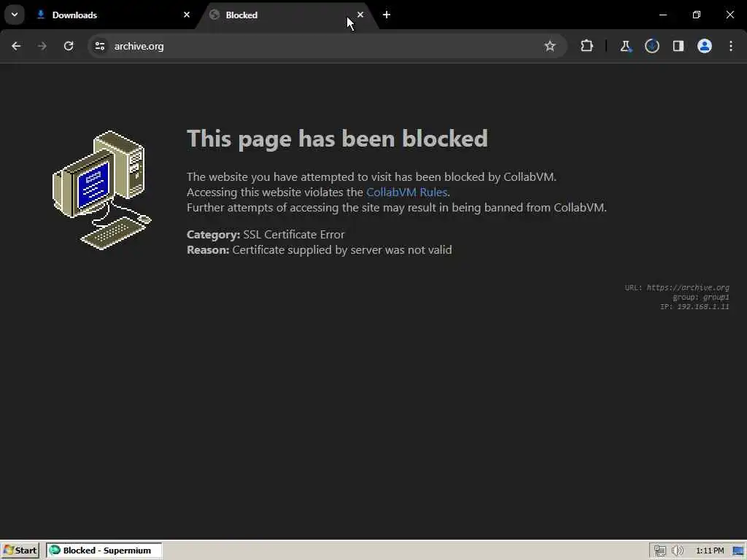747x560 pixels.
Task: Click the monitor icon beside the clock
Action: point(738,551)
